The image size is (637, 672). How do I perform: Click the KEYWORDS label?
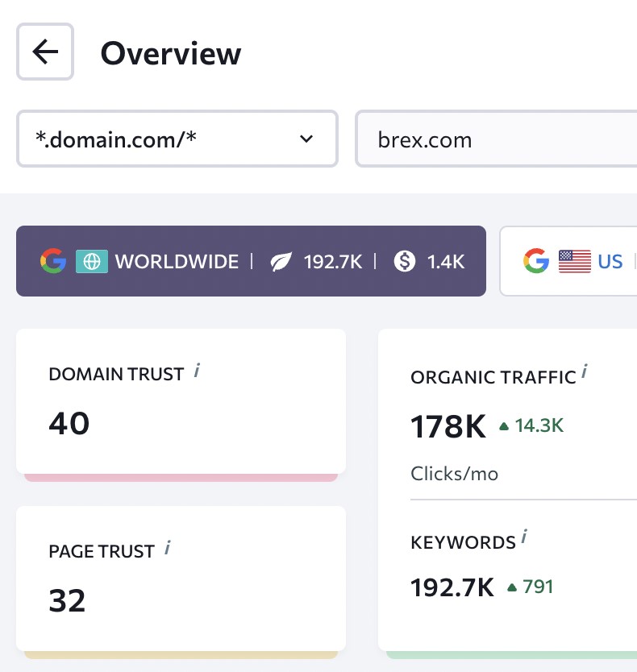pos(464,542)
